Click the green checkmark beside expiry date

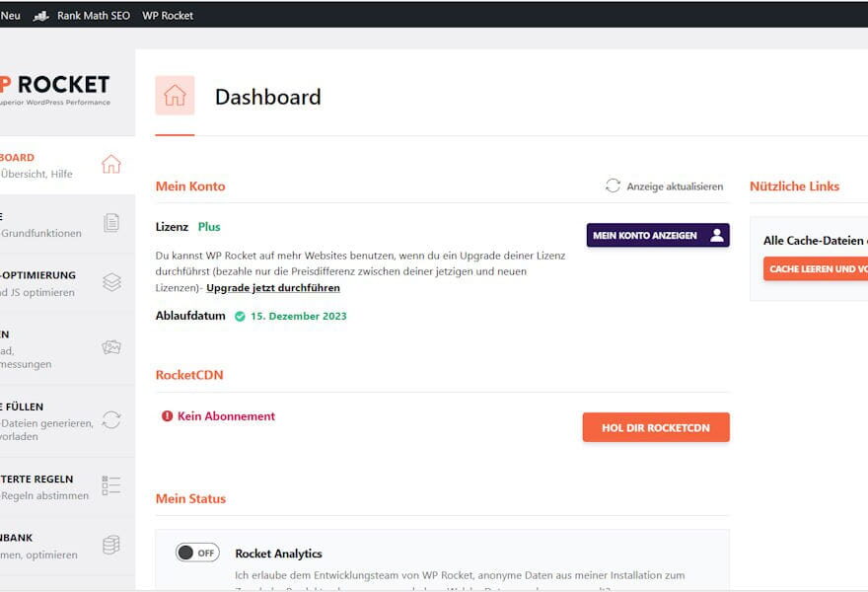click(x=240, y=316)
